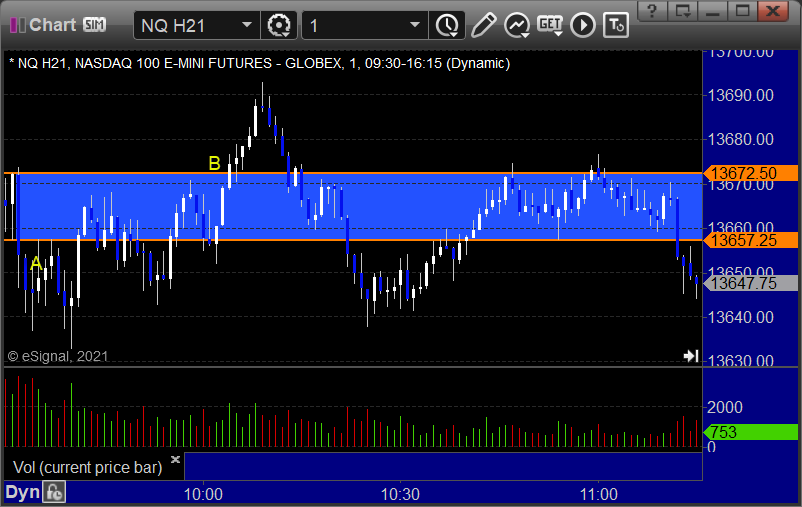This screenshot has width=802, height=507.
Task: Expand the interval dropdown arrow
Action: pos(415,25)
